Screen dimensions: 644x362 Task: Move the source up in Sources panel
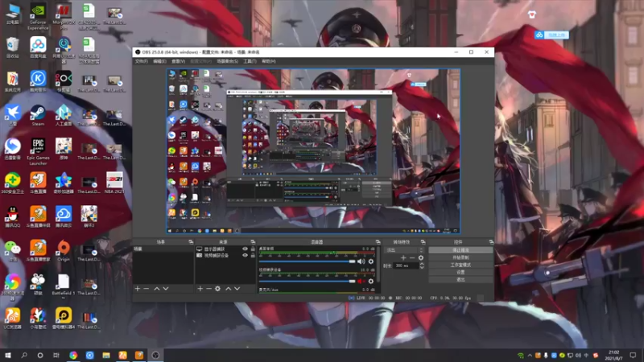pos(229,289)
